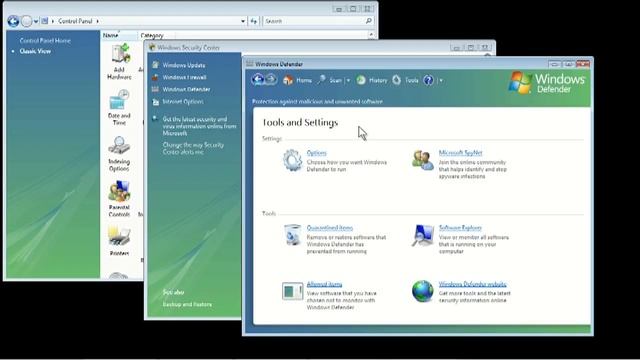Click Control Panel breadcrumb in address bar
The image size is (640, 360).
[x=75, y=21]
